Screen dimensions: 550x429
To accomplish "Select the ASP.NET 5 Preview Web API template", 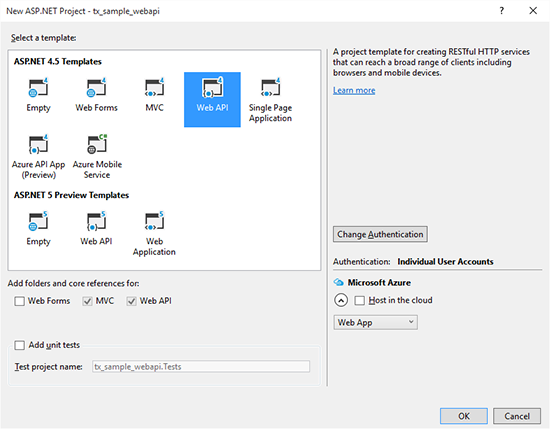I will 96,229.
